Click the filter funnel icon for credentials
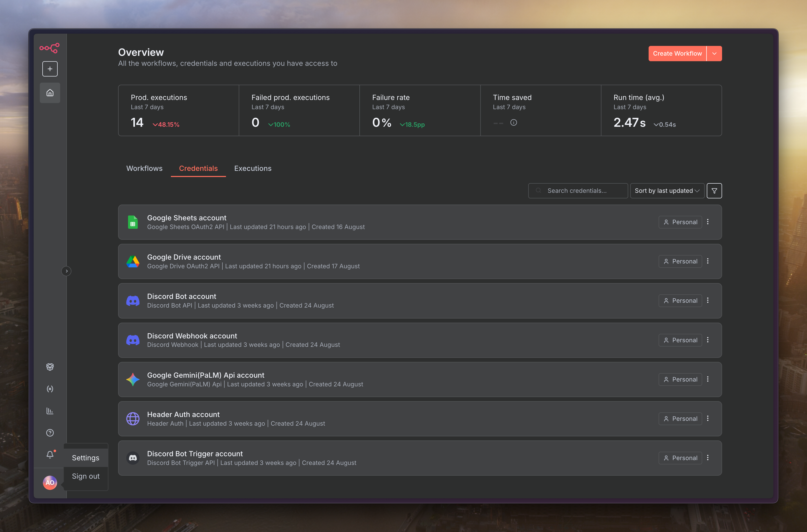 click(714, 191)
